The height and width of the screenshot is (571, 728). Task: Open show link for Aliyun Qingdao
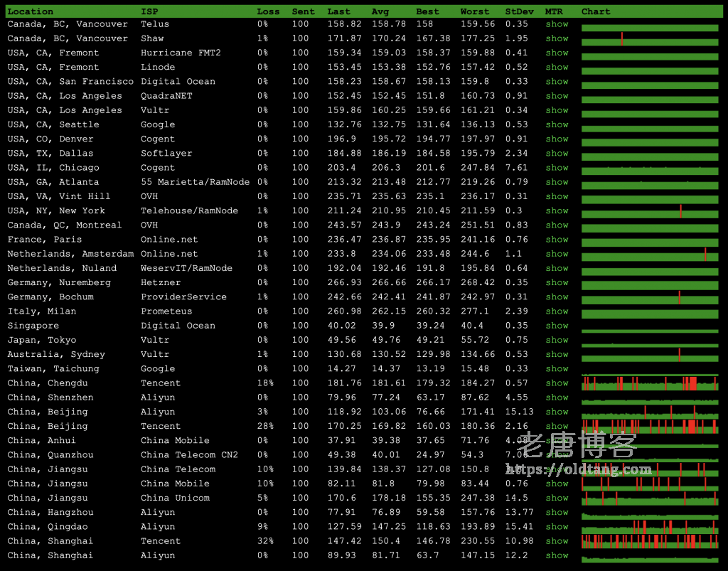coord(557,527)
